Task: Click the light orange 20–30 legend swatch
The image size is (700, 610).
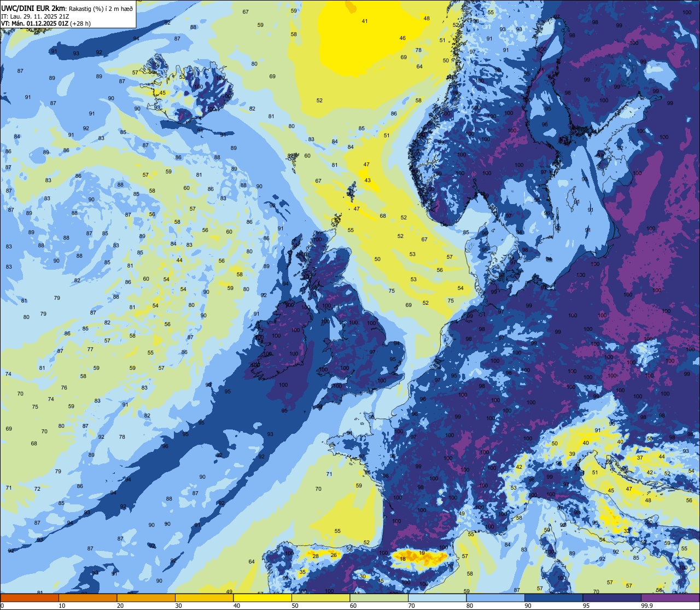Action: (146, 597)
